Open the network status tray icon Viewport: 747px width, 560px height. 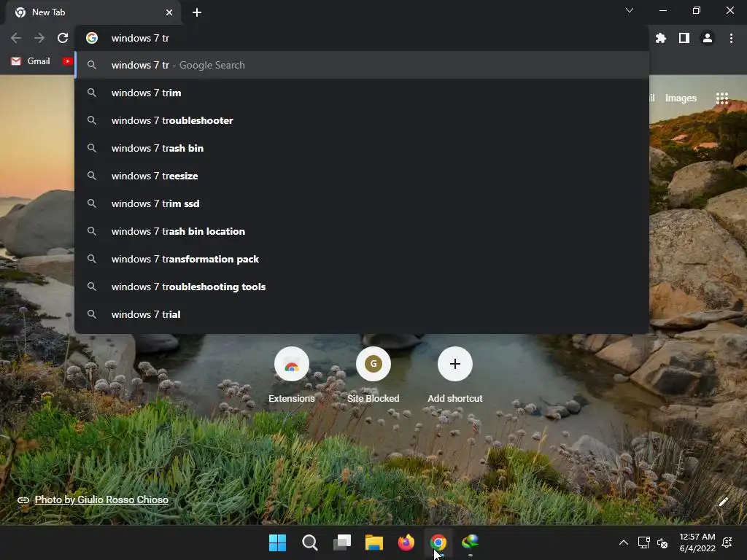(643, 542)
